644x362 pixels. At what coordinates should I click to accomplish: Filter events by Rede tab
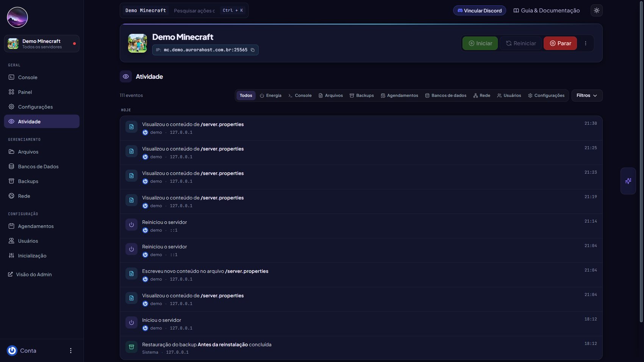click(x=481, y=95)
